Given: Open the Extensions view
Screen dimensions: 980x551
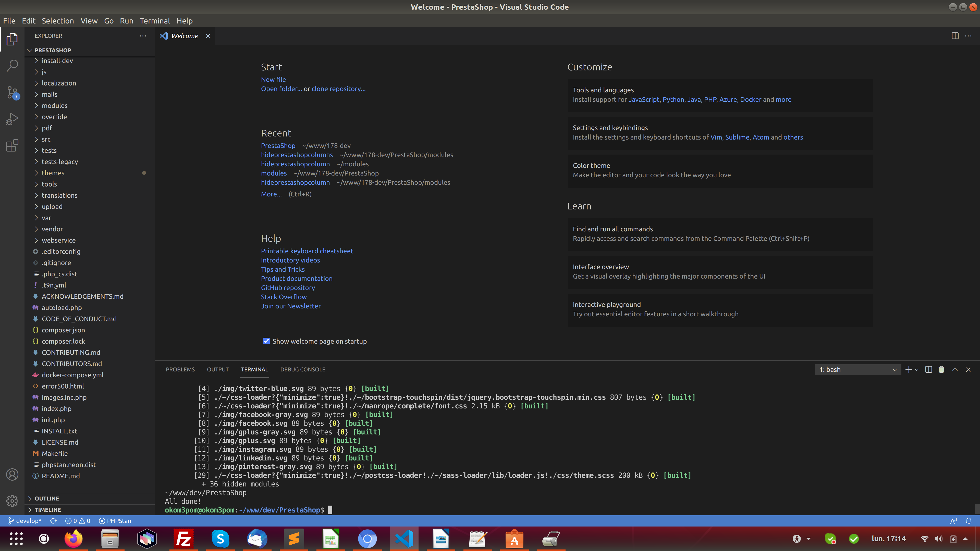Looking at the screenshot, I should [12, 146].
